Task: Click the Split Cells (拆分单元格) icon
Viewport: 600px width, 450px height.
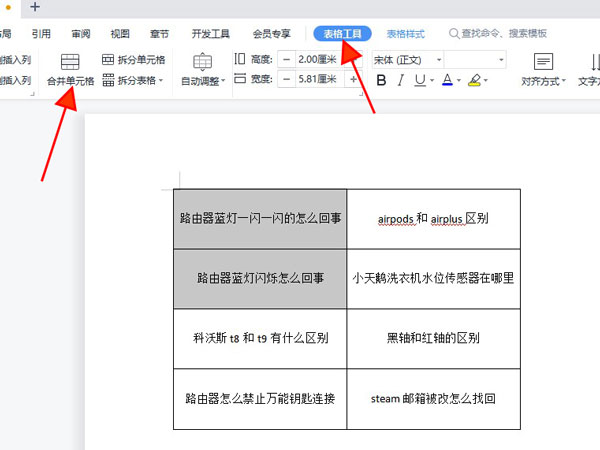Action: click(108, 60)
